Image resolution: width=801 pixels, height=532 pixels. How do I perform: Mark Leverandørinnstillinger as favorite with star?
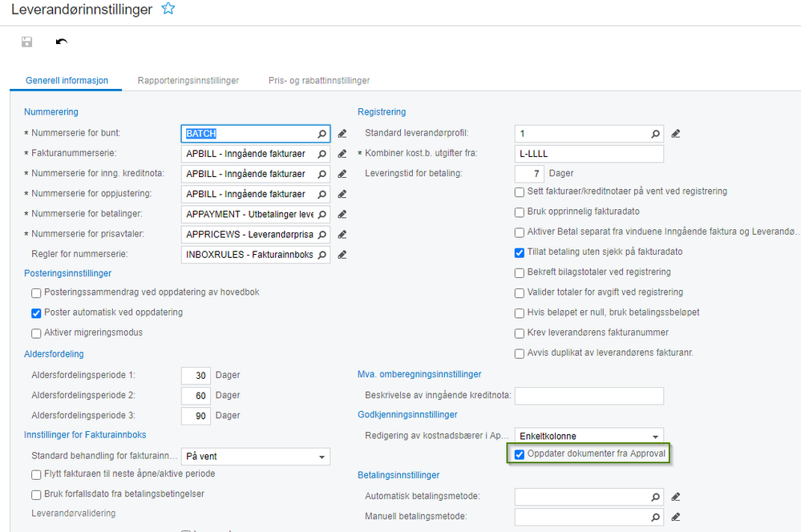point(168,9)
